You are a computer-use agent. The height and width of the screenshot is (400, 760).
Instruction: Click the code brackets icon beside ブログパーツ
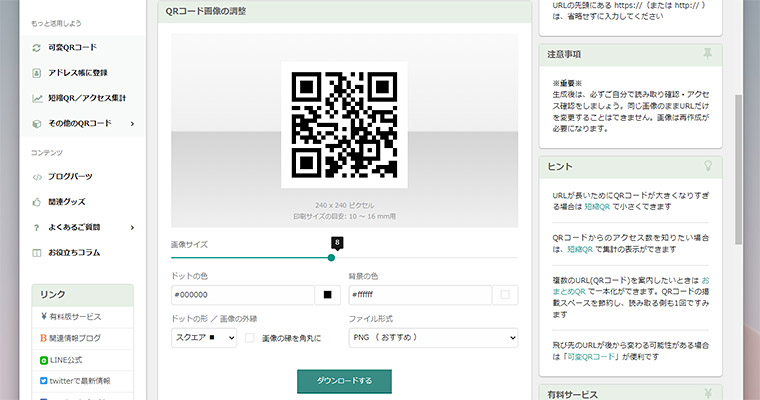[37, 177]
